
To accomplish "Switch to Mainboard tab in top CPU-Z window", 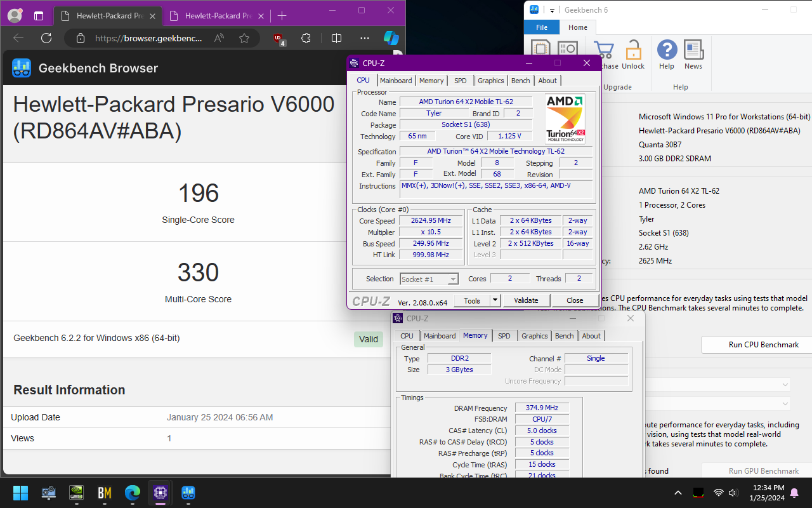I will click(x=396, y=81).
